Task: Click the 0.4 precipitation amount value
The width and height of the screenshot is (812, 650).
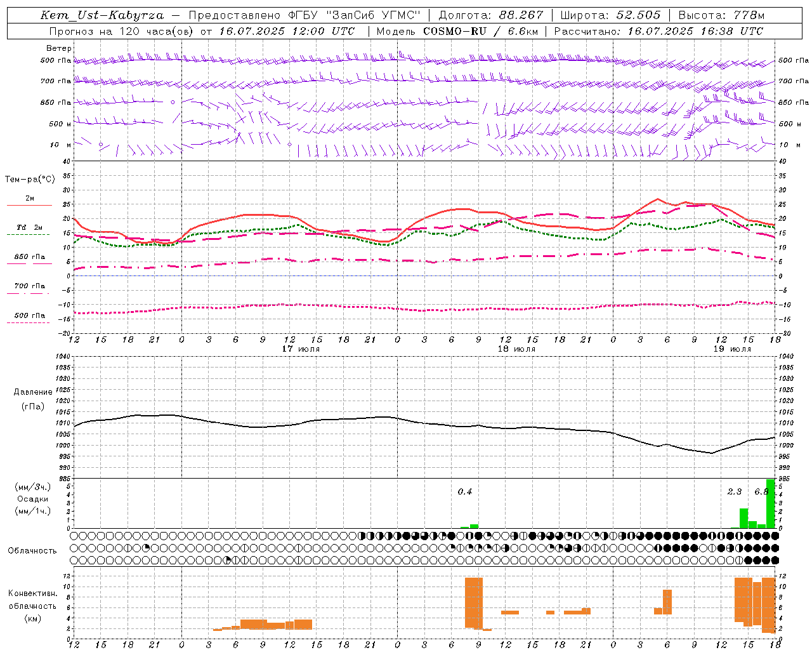Action: (465, 492)
